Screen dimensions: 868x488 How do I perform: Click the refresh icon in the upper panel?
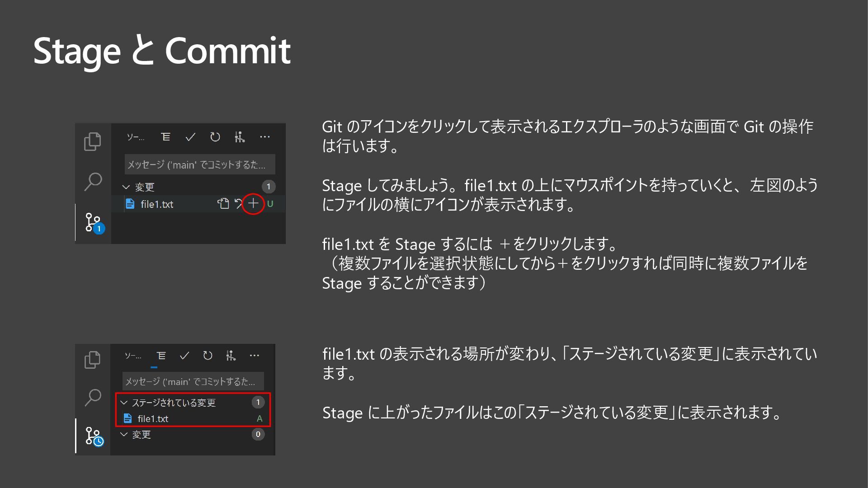pos(215,137)
